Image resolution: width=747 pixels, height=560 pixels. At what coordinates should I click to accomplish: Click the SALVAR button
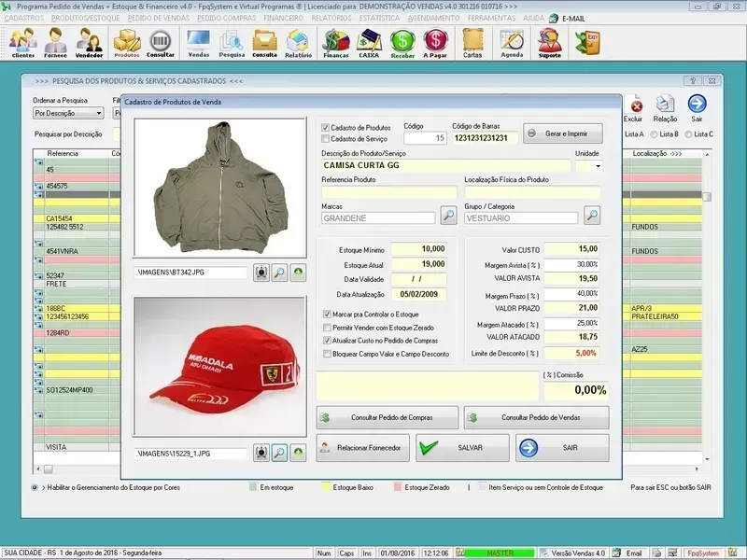pos(462,448)
